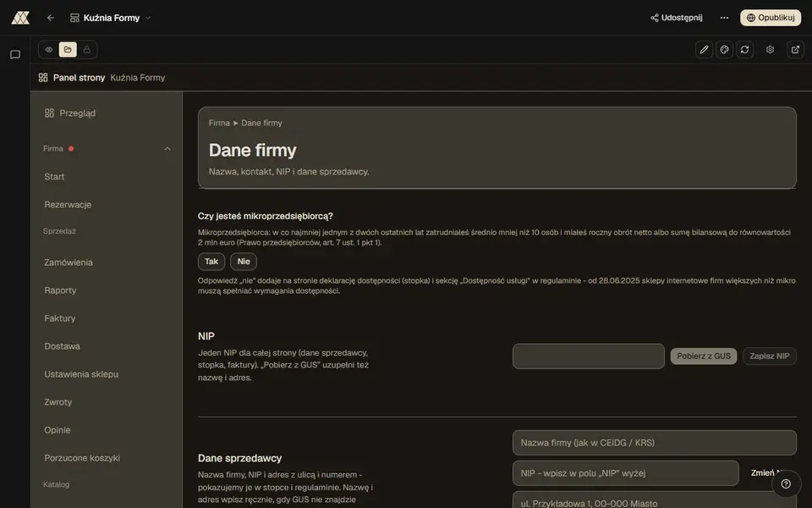812x508 pixels.
Task: Open Zwroty in the sidebar
Action: 107,402
